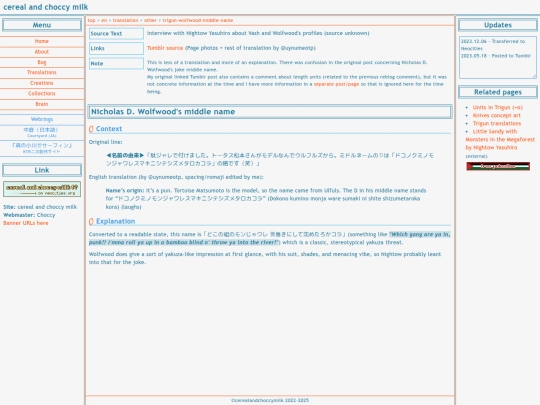Screen dimensions: 540x405
Task: Click the 'Related pages' header
Action: click(x=498, y=92)
